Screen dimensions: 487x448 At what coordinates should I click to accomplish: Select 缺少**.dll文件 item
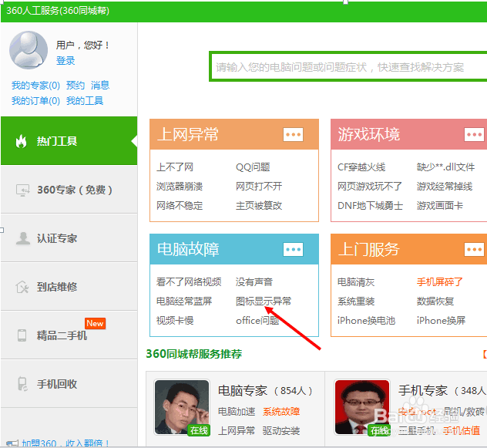click(445, 167)
